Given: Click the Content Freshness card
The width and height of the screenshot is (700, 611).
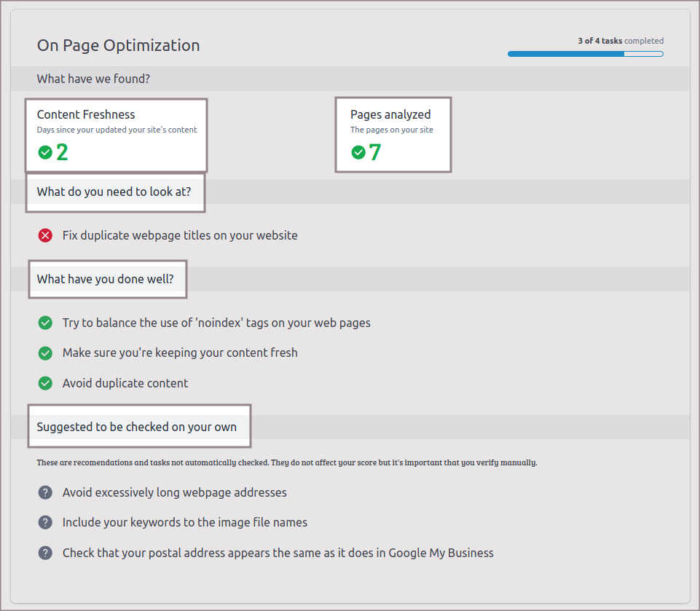Looking at the screenshot, I should (117, 134).
